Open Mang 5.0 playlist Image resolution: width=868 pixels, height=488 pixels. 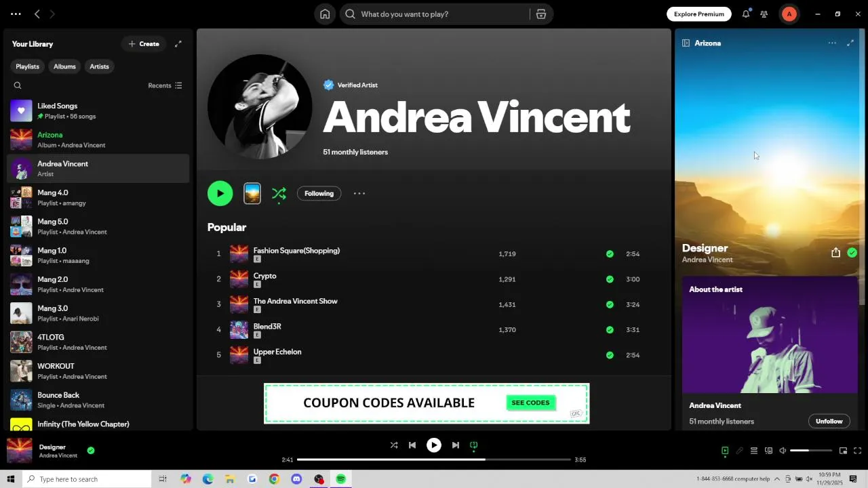click(98, 226)
